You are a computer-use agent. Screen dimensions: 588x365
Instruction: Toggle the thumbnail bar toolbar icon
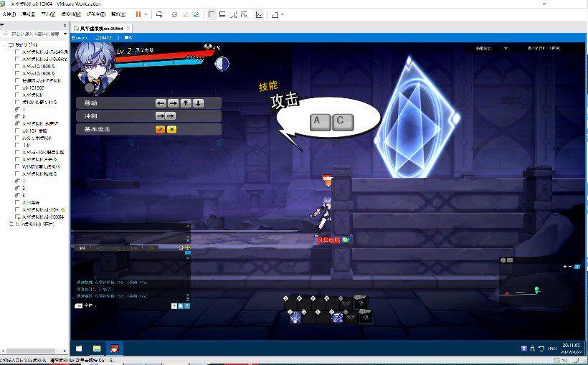coord(222,14)
